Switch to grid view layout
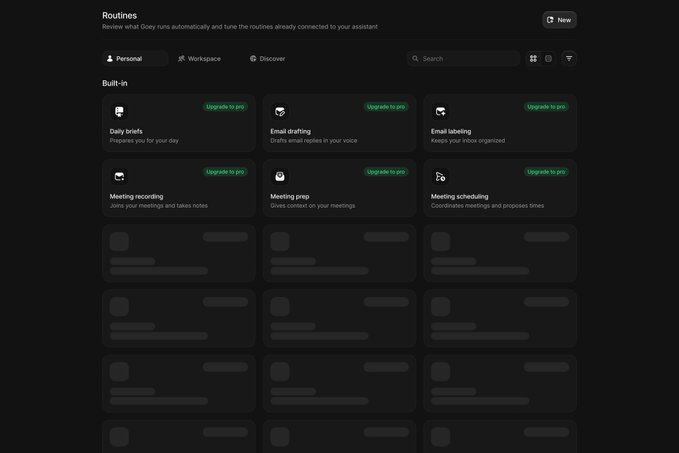 coord(533,58)
